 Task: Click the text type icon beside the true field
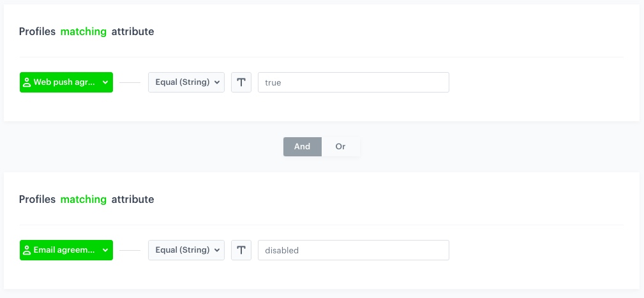click(241, 82)
